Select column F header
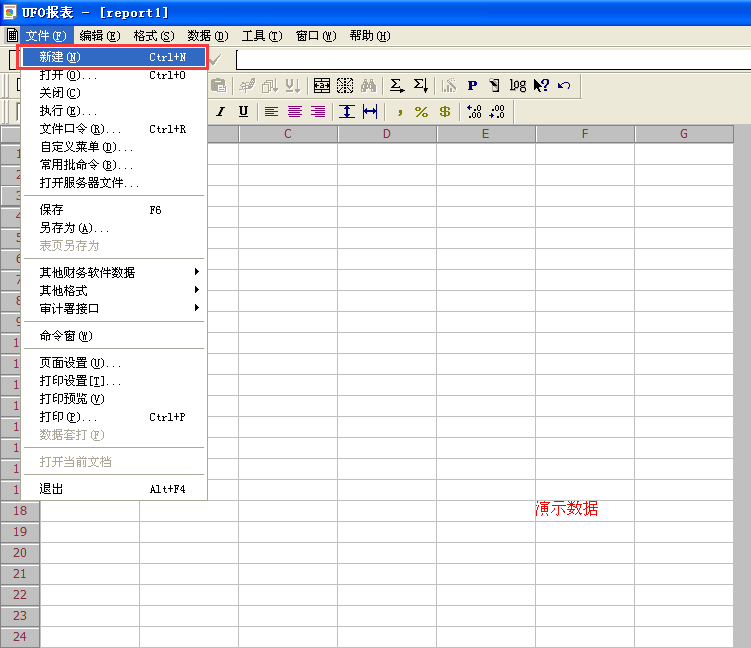The width and height of the screenshot is (751, 648). pyautogui.click(x=585, y=134)
